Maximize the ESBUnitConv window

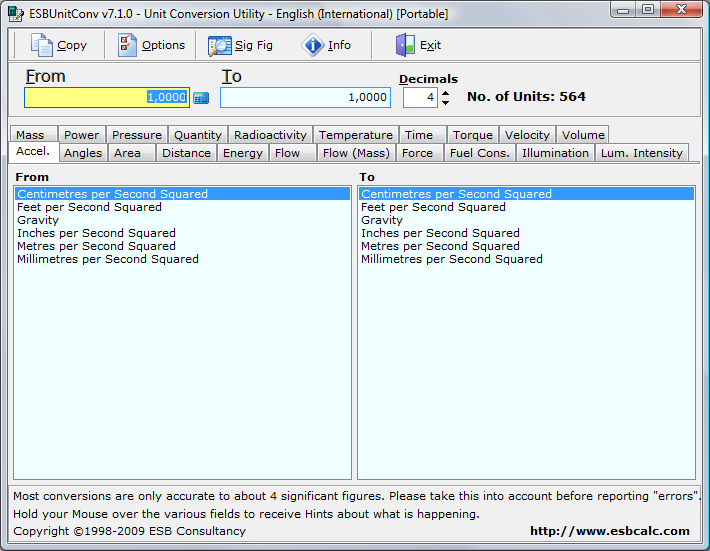[648, 10]
